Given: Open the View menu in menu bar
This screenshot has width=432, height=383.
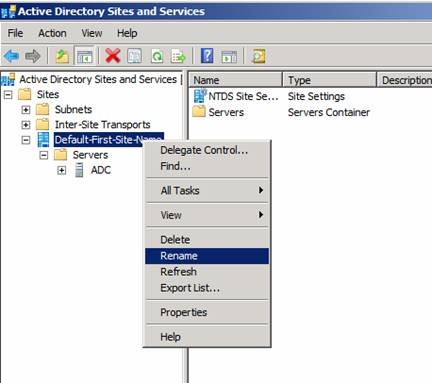Looking at the screenshot, I should (x=92, y=33).
